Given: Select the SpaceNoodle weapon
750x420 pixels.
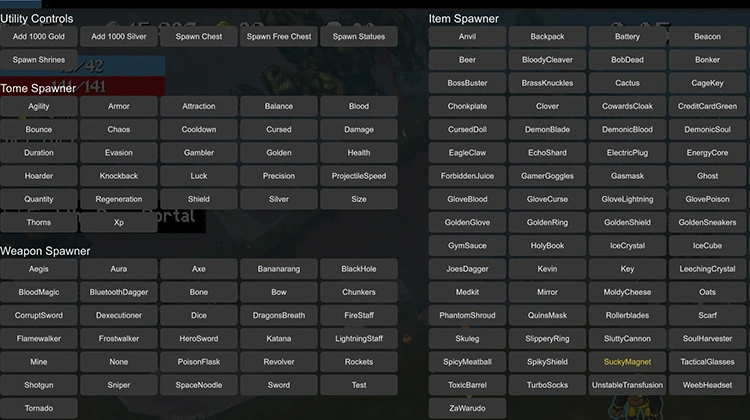Looking at the screenshot, I should tap(199, 385).
